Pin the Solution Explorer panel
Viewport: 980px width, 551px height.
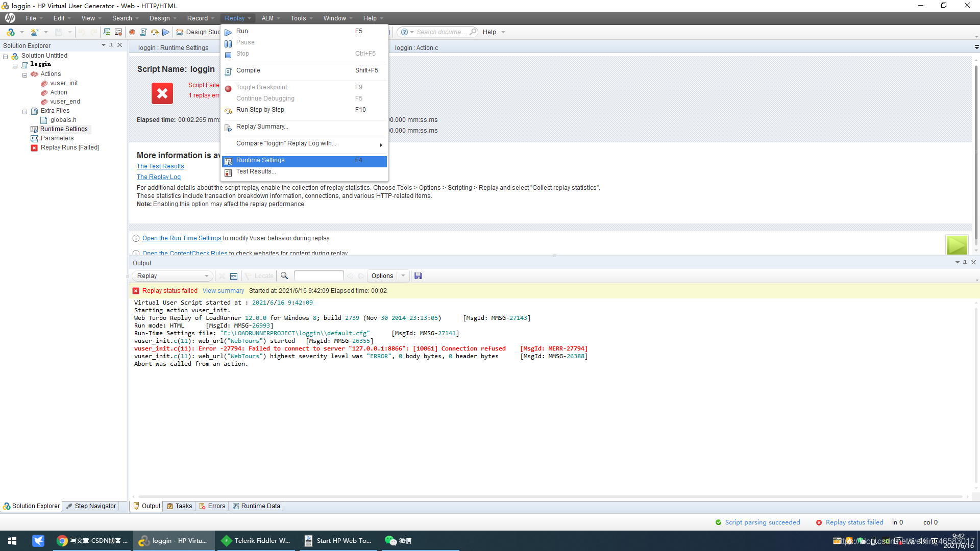(111, 45)
